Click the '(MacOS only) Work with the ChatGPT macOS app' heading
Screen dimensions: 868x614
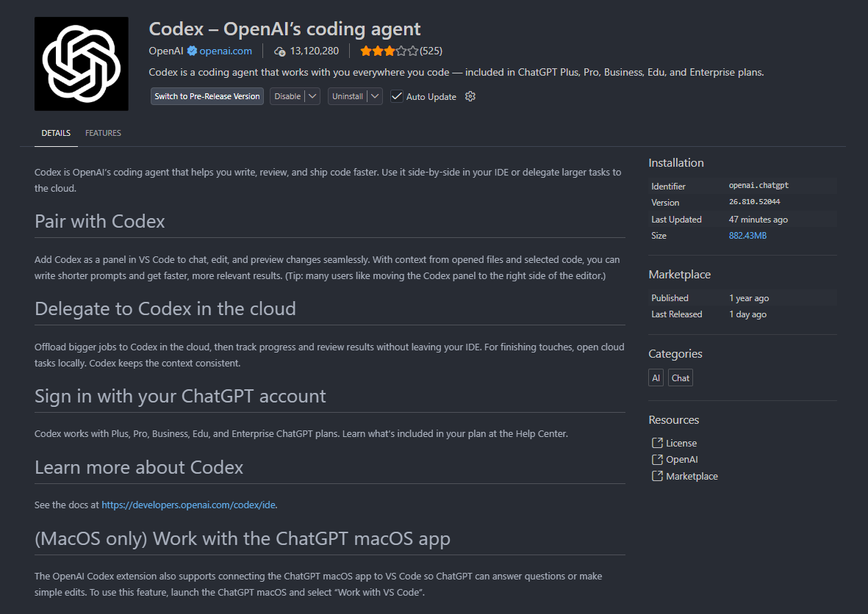click(243, 539)
